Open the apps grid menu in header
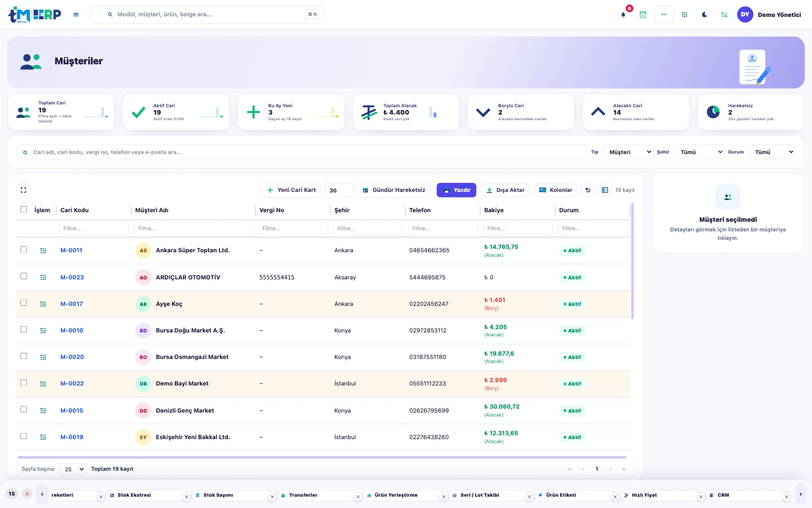This screenshot has width=812, height=508. 685,15
